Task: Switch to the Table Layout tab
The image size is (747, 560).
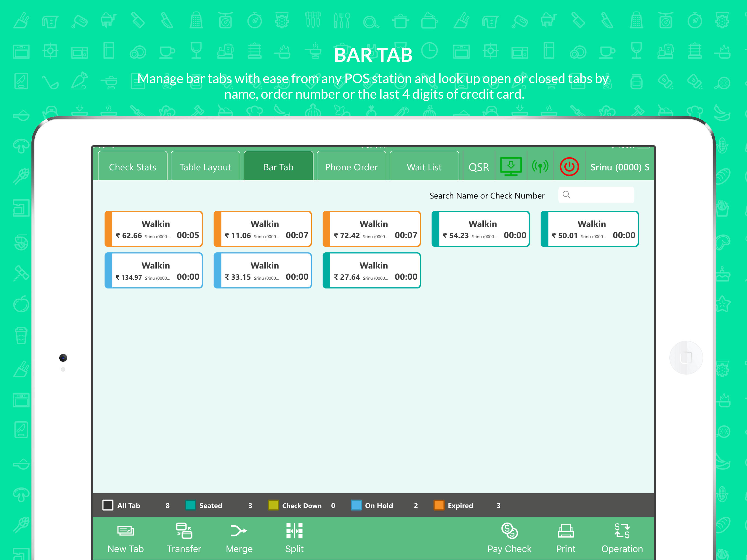Action: (205, 167)
